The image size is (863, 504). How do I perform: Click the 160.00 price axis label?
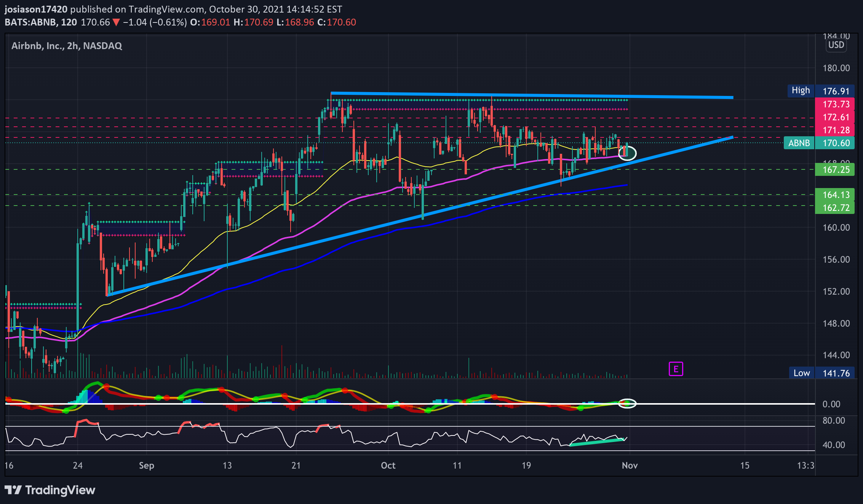[836, 228]
